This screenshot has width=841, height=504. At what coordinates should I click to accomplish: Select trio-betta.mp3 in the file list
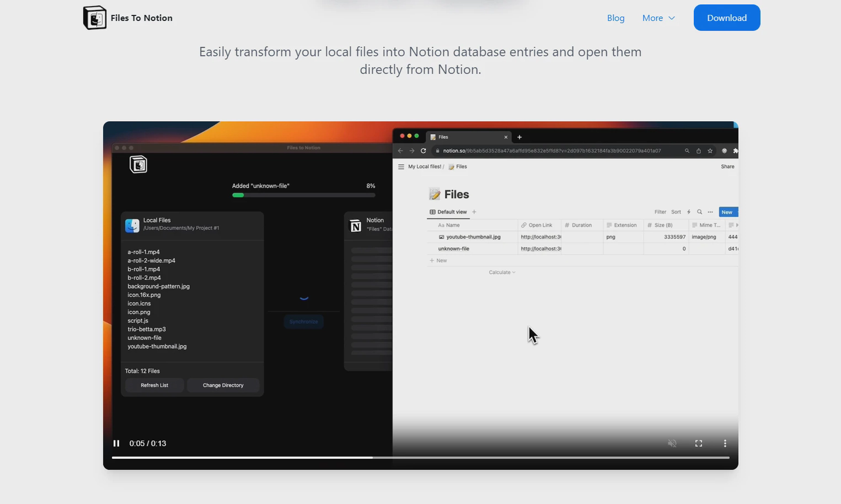click(x=146, y=329)
